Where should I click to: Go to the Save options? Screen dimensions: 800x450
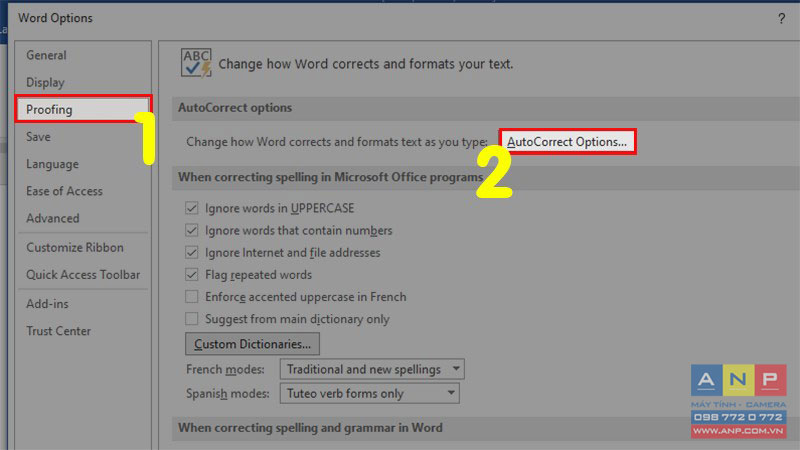click(x=38, y=137)
